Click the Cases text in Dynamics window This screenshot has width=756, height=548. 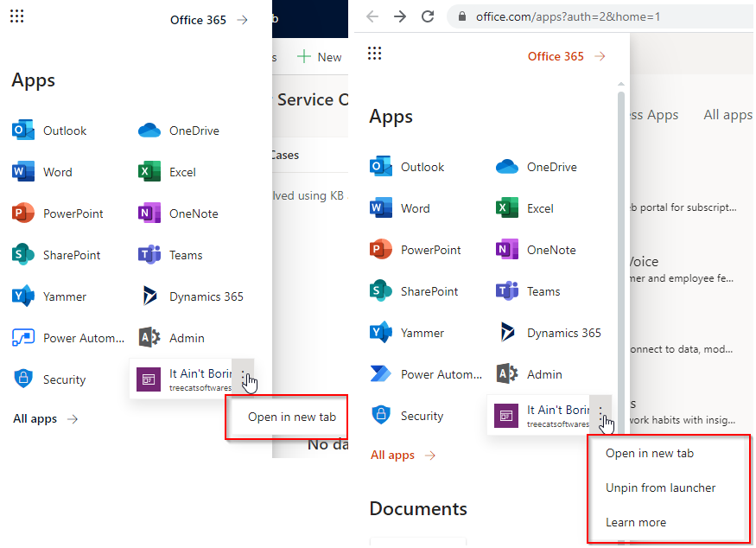[x=285, y=156]
